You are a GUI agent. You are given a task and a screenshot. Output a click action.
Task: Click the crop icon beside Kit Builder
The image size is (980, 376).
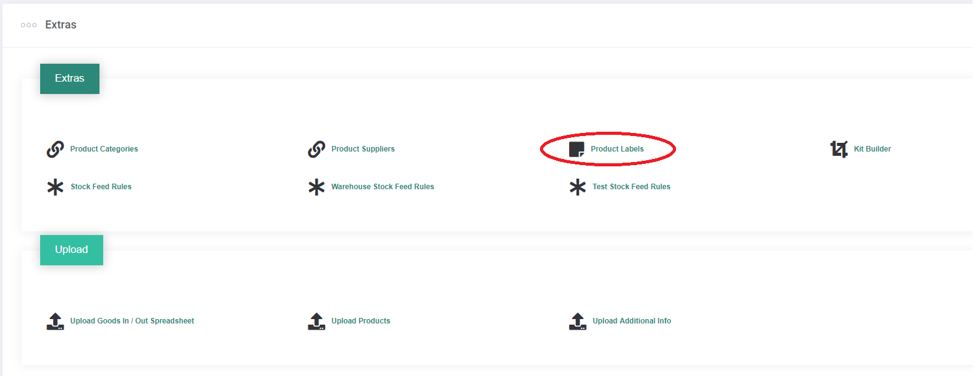click(x=839, y=149)
